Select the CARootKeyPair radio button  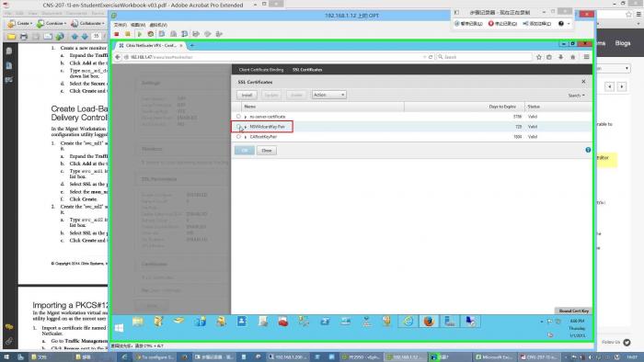click(x=238, y=137)
